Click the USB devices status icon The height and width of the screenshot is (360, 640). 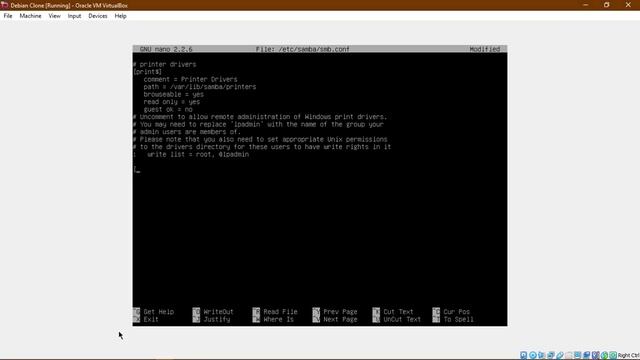[x=560, y=355]
